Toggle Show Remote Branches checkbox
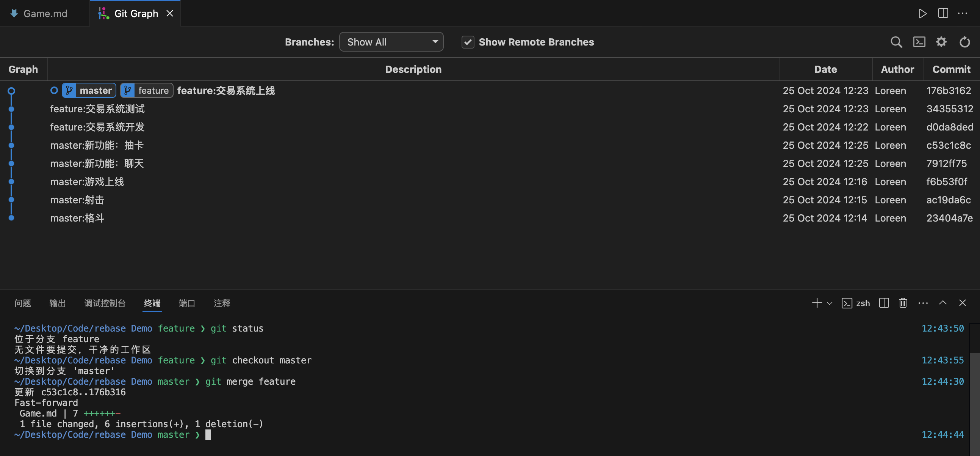The width and height of the screenshot is (980, 456). pyautogui.click(x=468, y=42)
